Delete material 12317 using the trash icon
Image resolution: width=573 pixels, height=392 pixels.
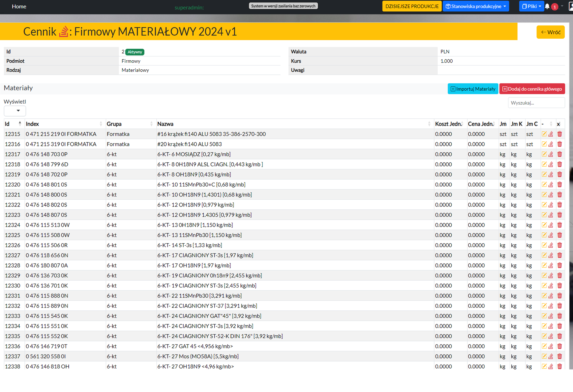tap(559, 154)
